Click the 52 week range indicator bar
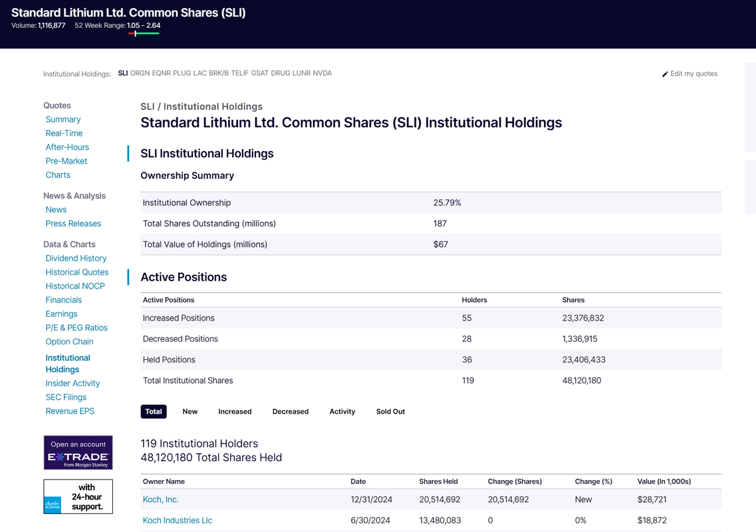This screenshot has width=756, height=532. click(144, 33)
